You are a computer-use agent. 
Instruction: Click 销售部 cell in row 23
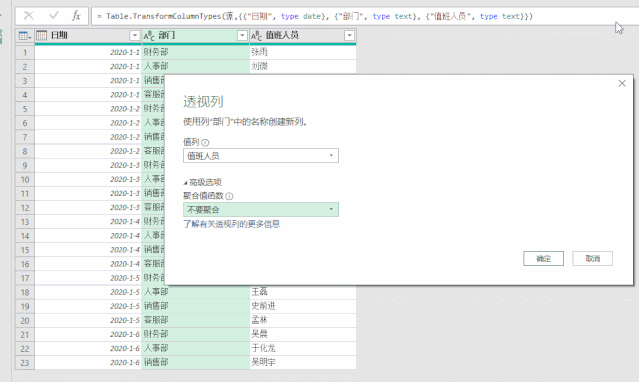point(196,362)
